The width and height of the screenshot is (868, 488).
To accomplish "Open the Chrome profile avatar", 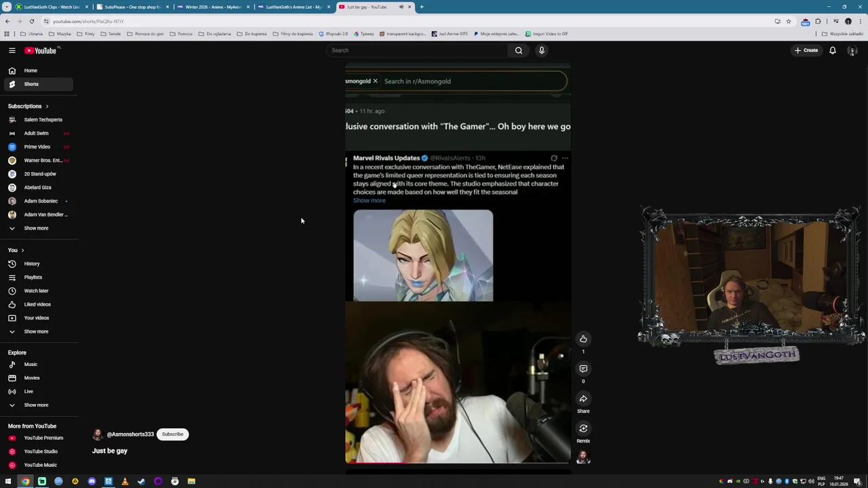I will tap(848, 21).
